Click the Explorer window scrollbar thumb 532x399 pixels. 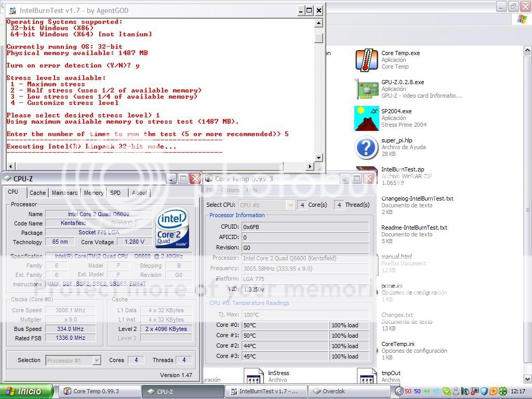[x=528, y=210]
